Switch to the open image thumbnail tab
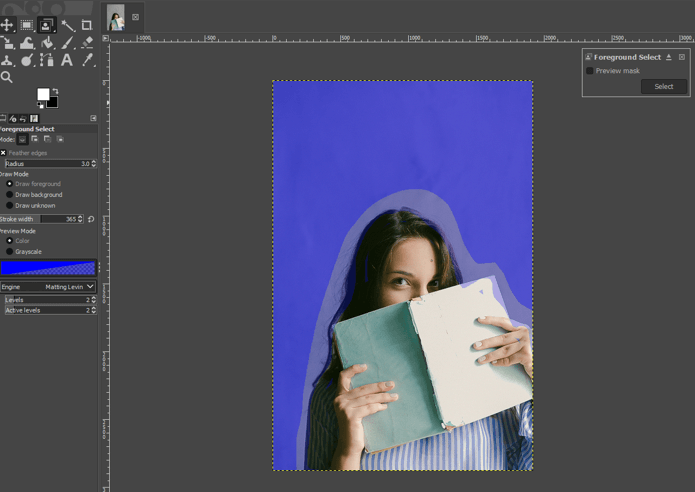The height and width of the screenshot is (492, 695). 116,17
